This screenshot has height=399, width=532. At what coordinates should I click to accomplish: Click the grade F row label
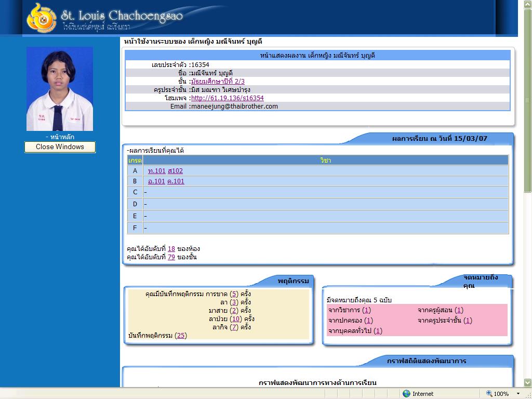135,228
